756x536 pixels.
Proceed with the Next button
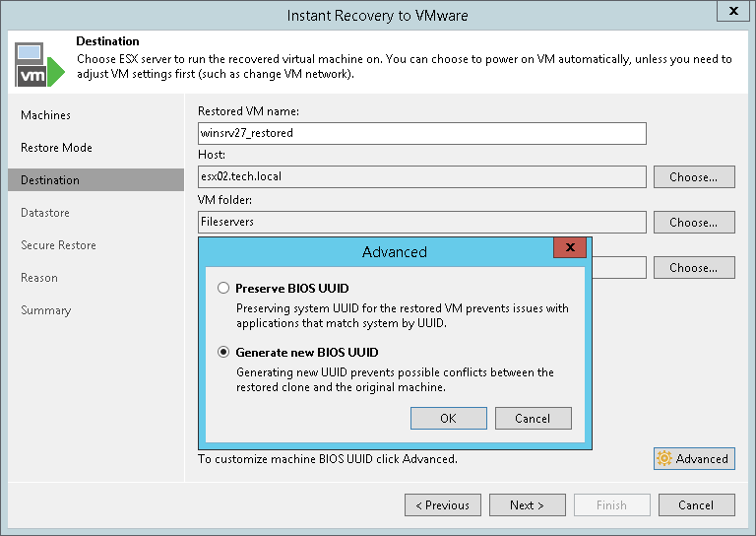527,505
